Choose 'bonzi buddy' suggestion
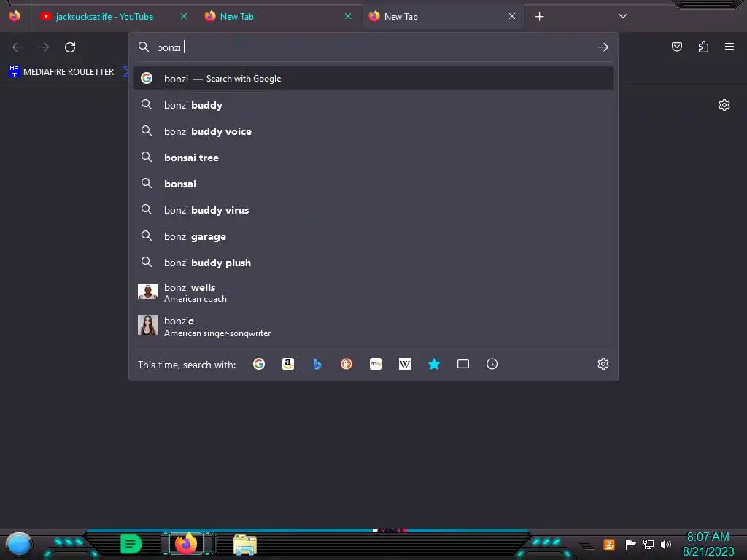 click(373, 105)
